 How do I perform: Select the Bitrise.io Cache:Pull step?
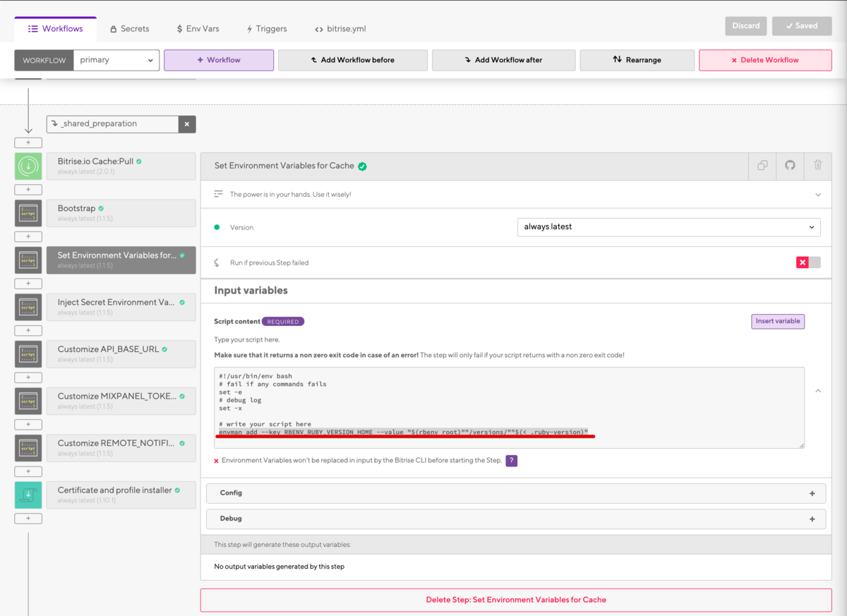pyautogui.click(x=121, y=166)
